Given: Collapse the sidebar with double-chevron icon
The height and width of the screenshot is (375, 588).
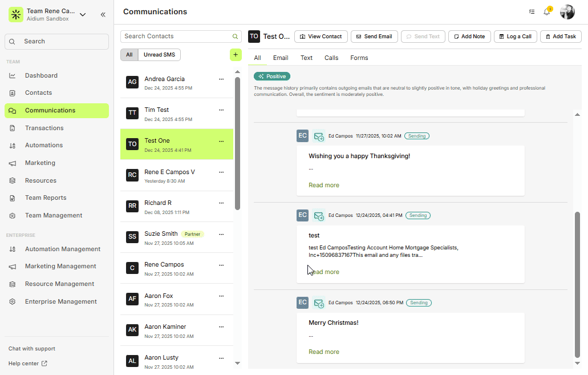Looking at the screenshot, I should 103,14.
